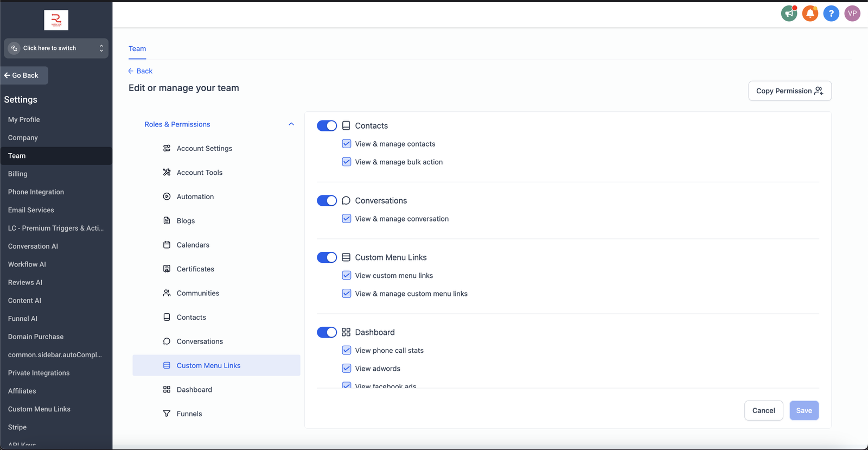The image size is (868, 450).
Task: Open Billing in settings sidebar
Action: (18, 174)
